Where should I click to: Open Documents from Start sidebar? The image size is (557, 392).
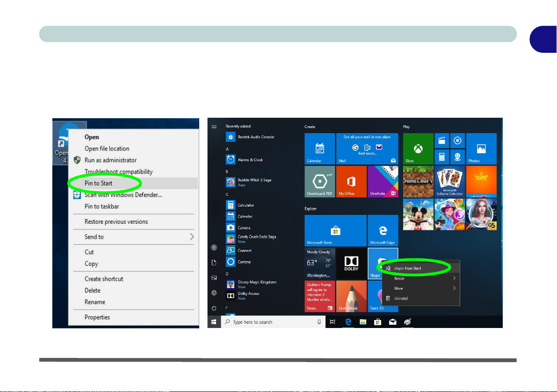coord(214,263)
